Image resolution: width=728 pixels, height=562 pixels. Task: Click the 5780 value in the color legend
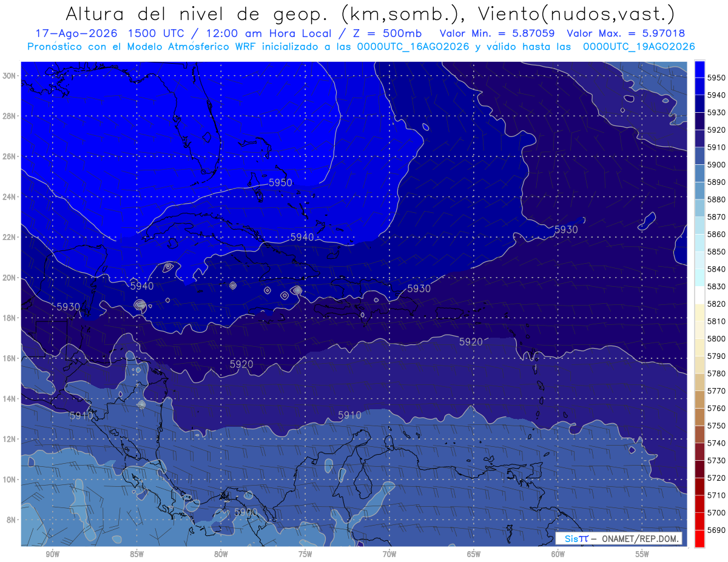click(x=716, y=373)
